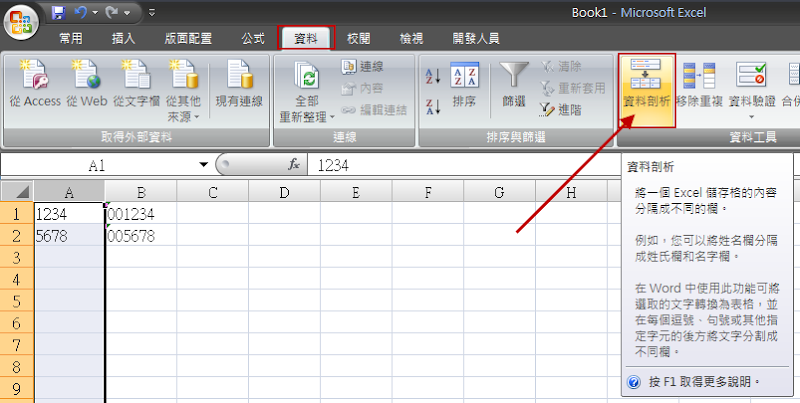Sort ascending A to Z
This screenshot has width=800, height=403.
pyautogui.click(x=433, y=77)
